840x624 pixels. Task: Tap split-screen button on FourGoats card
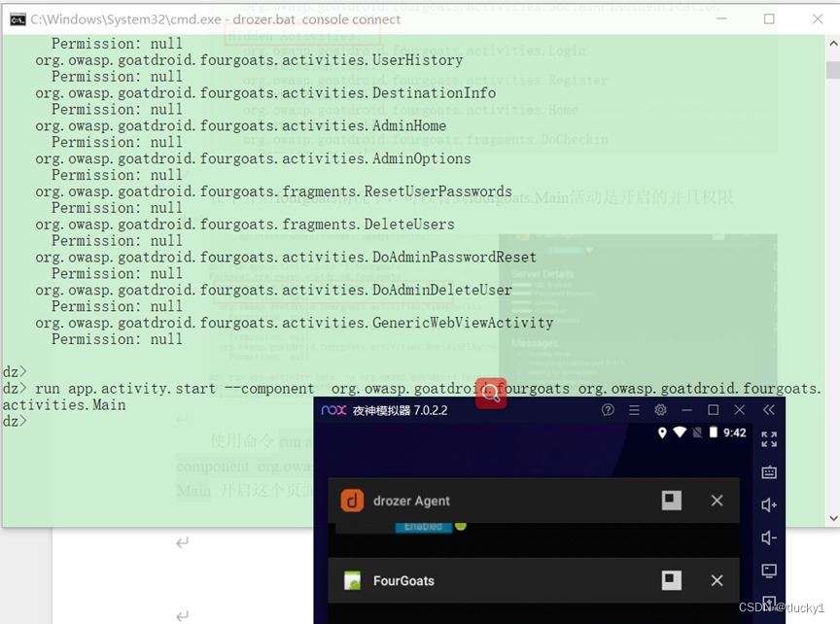672,580
